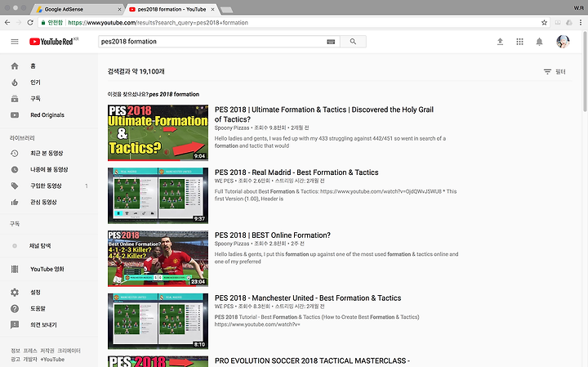Open the on-screen keyboard in search box
Screen dimensions: 588x367
(331, 42)
